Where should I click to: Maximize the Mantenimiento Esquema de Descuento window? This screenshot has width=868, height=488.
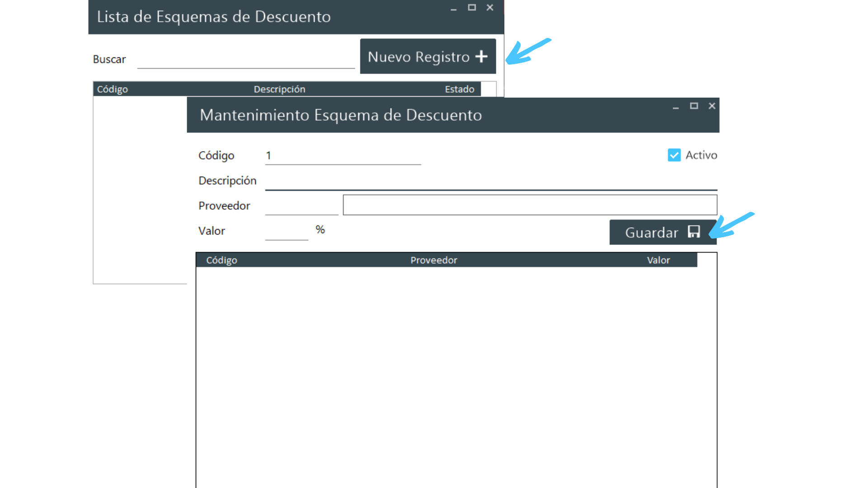(x=694, y=106)
